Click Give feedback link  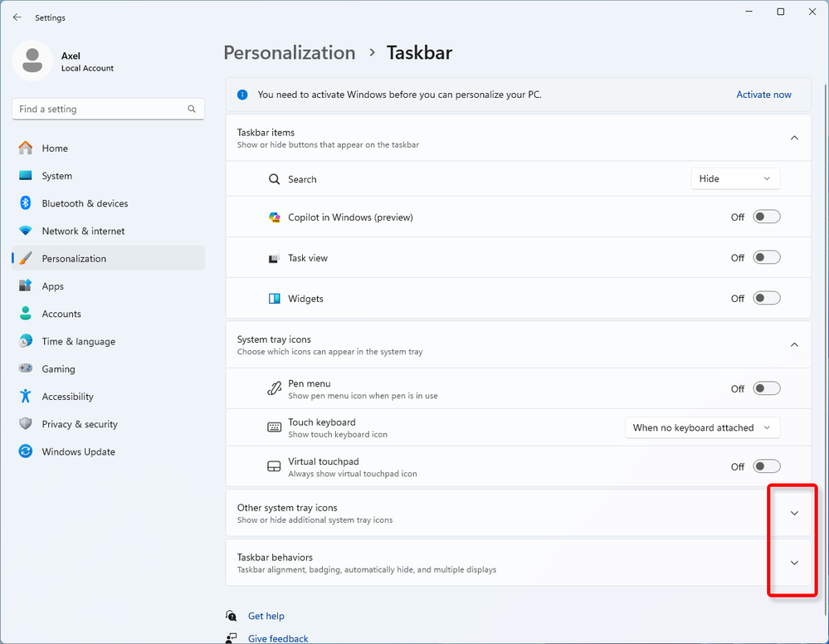coord(278,638)
